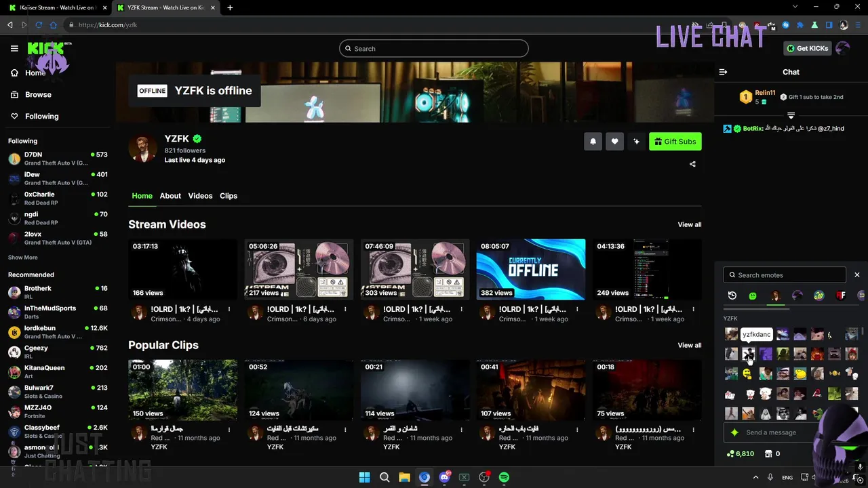Open 0xCharlie channel in Following list
The height and width of the screenshot is (488, 868).
(x=58, y=199)
